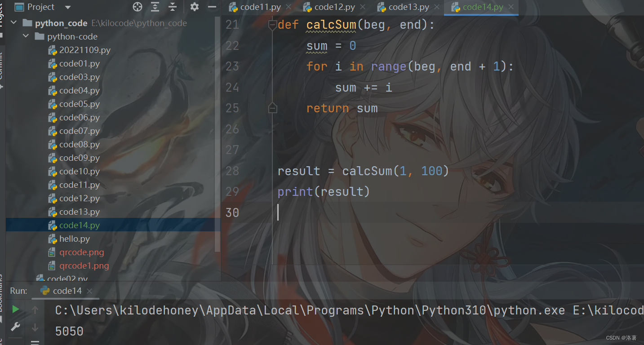Image resolution: width=644 pixels, height=345 pixels.
Task: Close the code12.py tab
Action: [x=362, y=7]
